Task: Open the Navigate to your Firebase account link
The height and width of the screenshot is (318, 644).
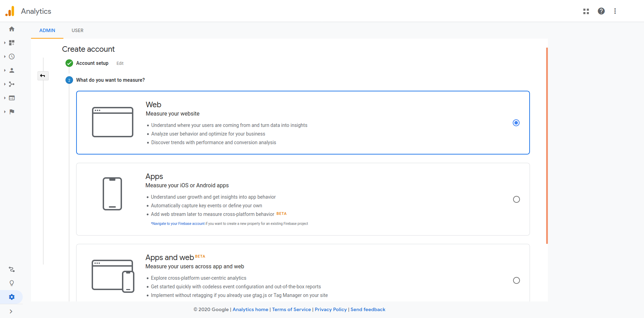Action: (178, 224)
